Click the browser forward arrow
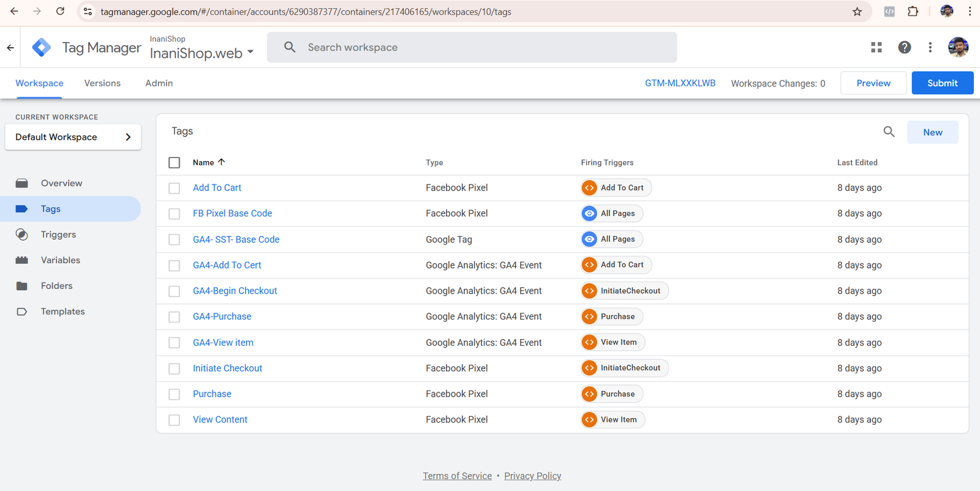Viewport: 980px width, 491px height. 37,11
